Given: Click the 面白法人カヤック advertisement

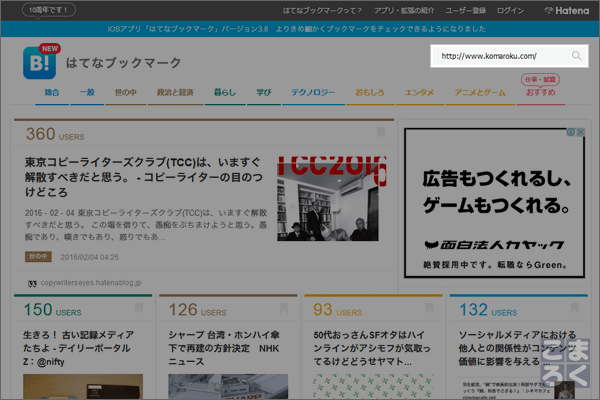Looking at the screenshot, I should pyautogui.click(x=494, y=203).
